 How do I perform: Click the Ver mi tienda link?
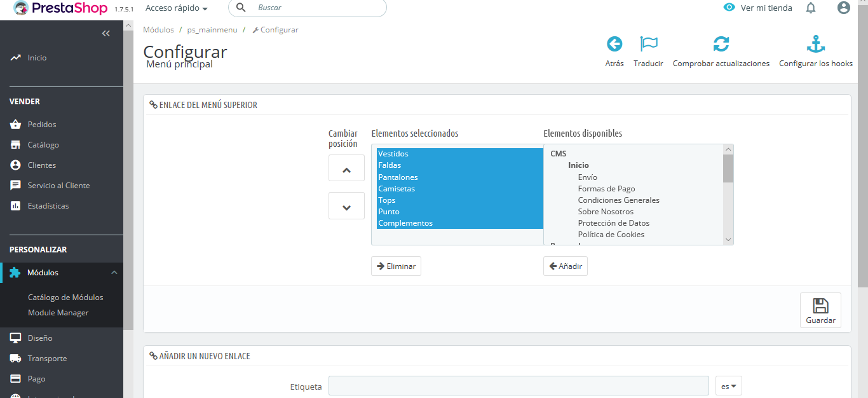[766, 8]
